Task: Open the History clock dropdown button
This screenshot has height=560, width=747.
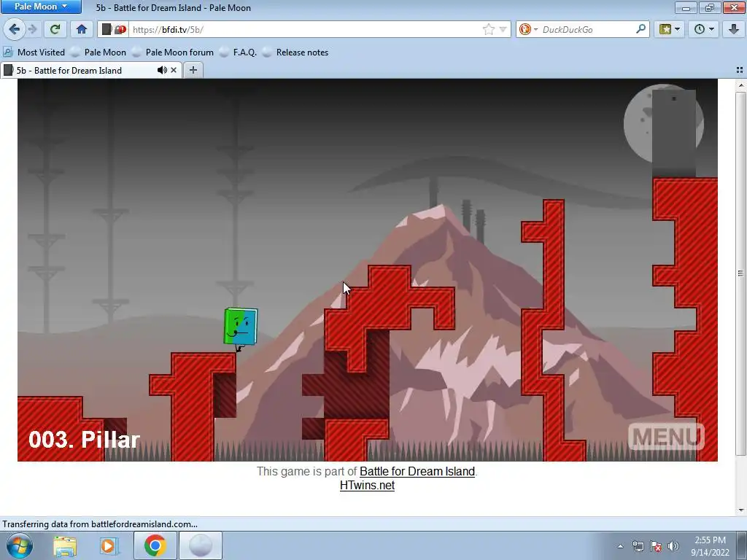Action: click(x=704, y=29)
